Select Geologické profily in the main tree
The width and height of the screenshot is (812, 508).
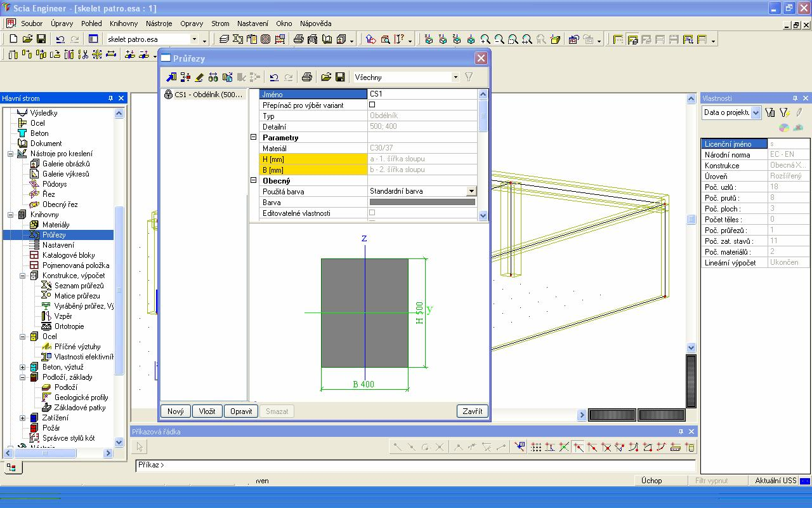pyautogui.click(x=81, y=398)
